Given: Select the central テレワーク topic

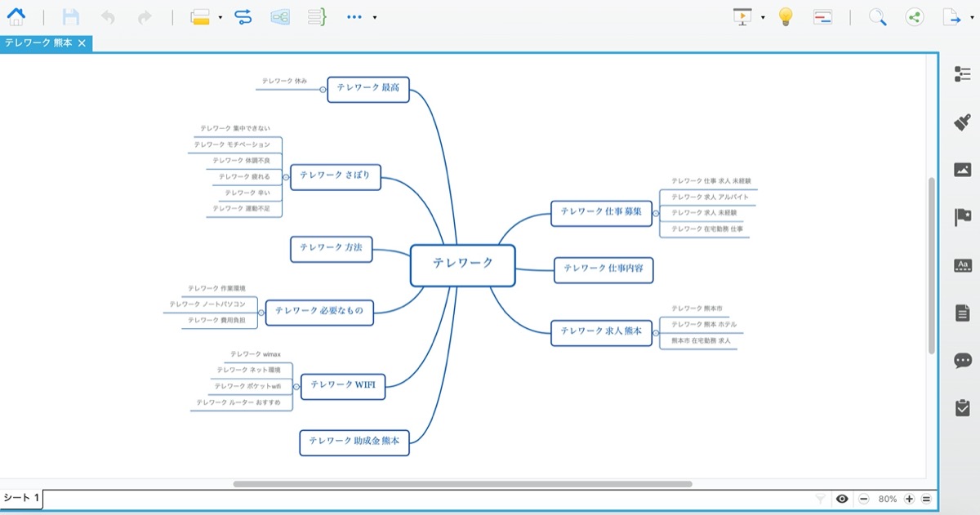Looking at the screenshot, I should click(x=463, y=265).
